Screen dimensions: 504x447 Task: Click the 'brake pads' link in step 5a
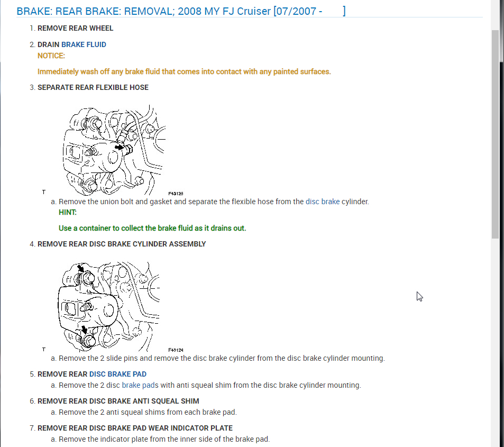click(x=140, y=385)
